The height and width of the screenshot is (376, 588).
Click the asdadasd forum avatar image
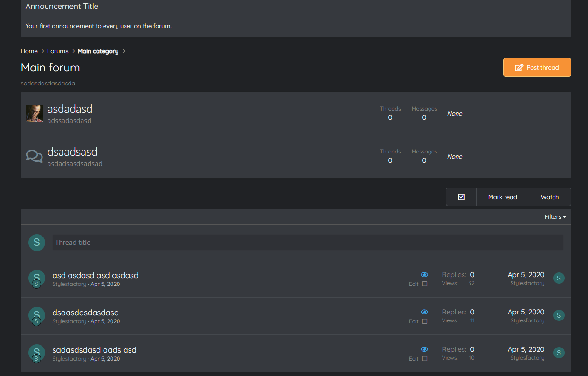coord(35,113)
